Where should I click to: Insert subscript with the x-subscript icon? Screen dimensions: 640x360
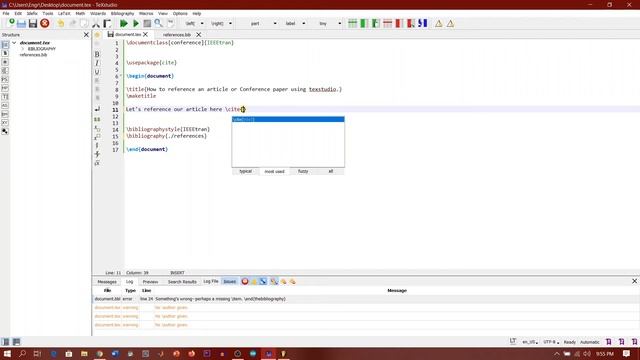point(97,129)
